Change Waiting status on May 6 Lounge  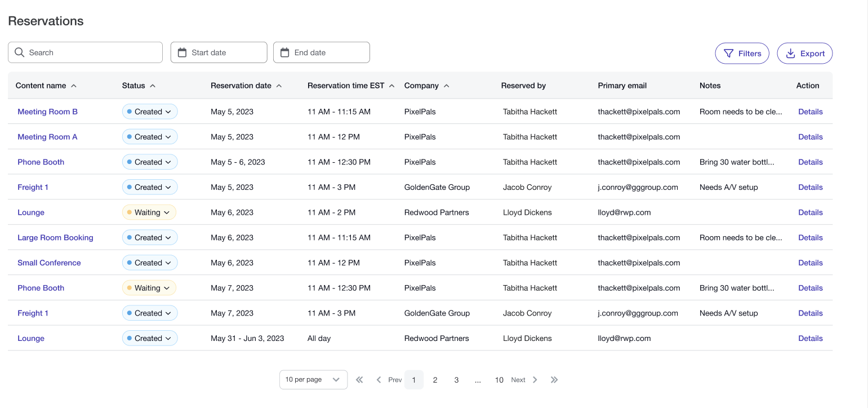click(x=149, y=212)
